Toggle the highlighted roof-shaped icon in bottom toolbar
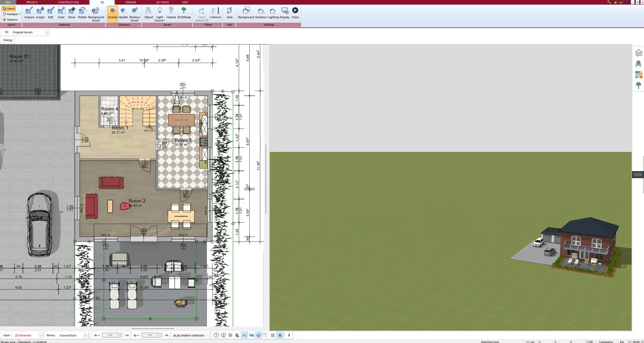Viewport: 644px width, 343px height. [x=244, y=335]
